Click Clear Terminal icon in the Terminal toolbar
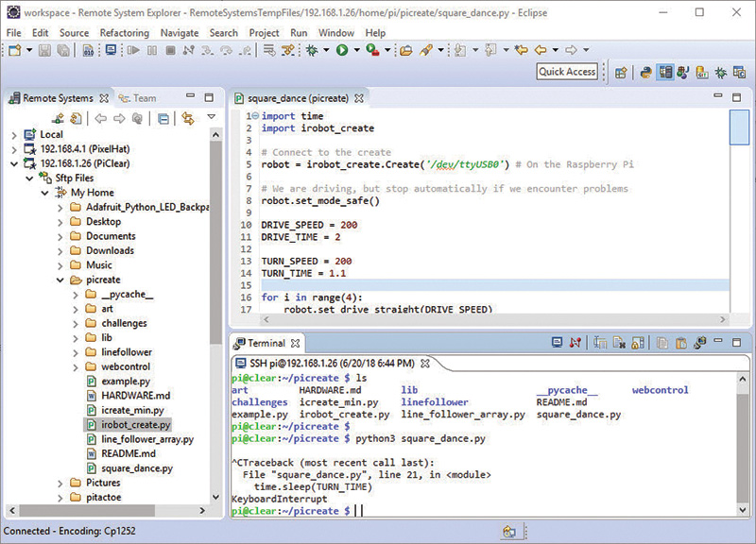Image resolution: width=756 pixels, height=544 pixels. coord(619,343)
